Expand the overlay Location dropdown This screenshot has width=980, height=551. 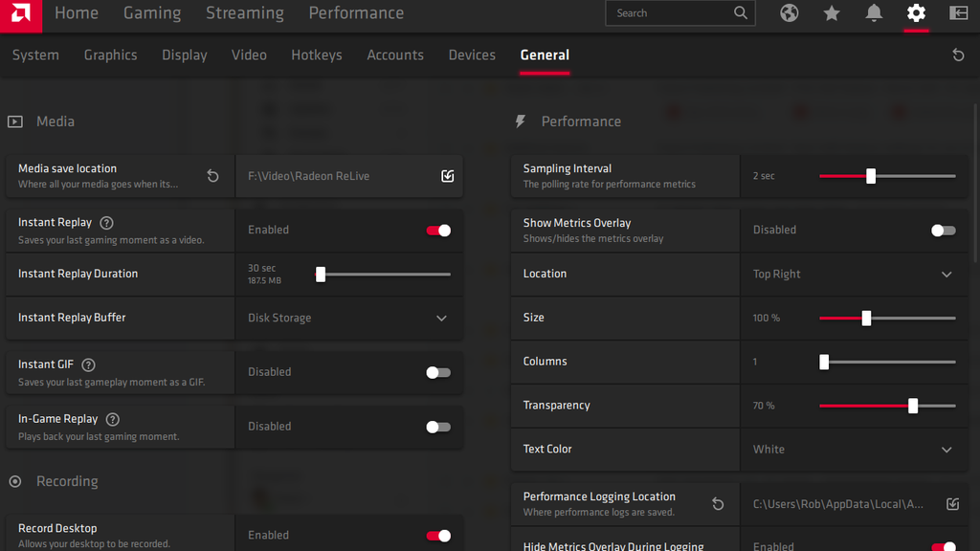point(947,274)
